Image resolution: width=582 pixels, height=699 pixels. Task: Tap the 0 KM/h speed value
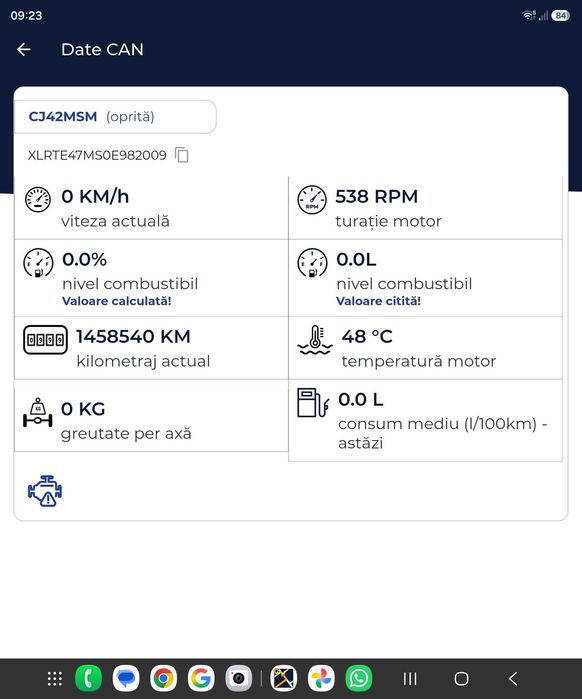pos(95,196)
